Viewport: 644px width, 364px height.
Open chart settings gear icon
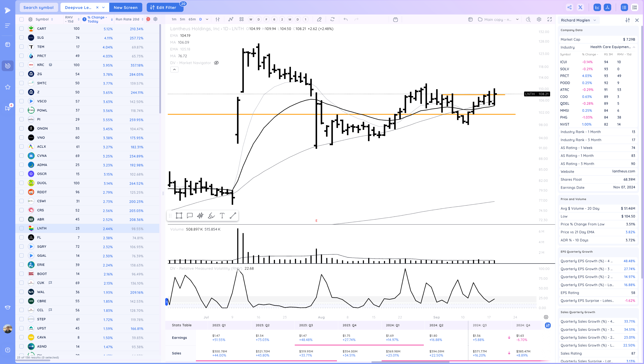(539, 19)
